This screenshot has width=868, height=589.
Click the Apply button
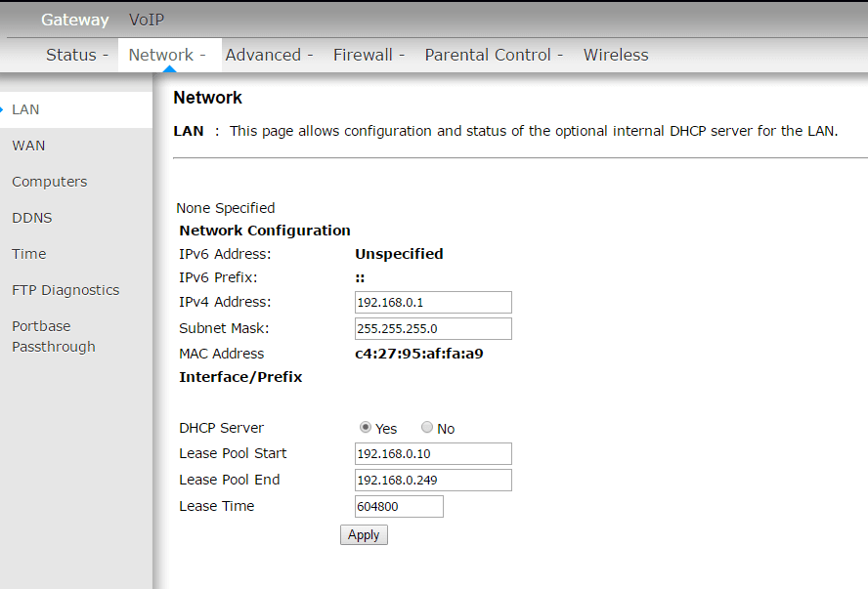(364, 535)
